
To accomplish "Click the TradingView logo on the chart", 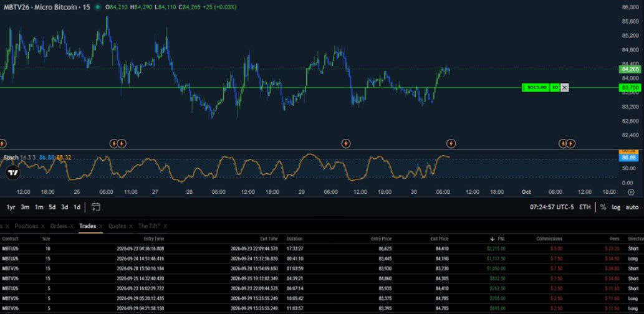I will pos(13,173).
